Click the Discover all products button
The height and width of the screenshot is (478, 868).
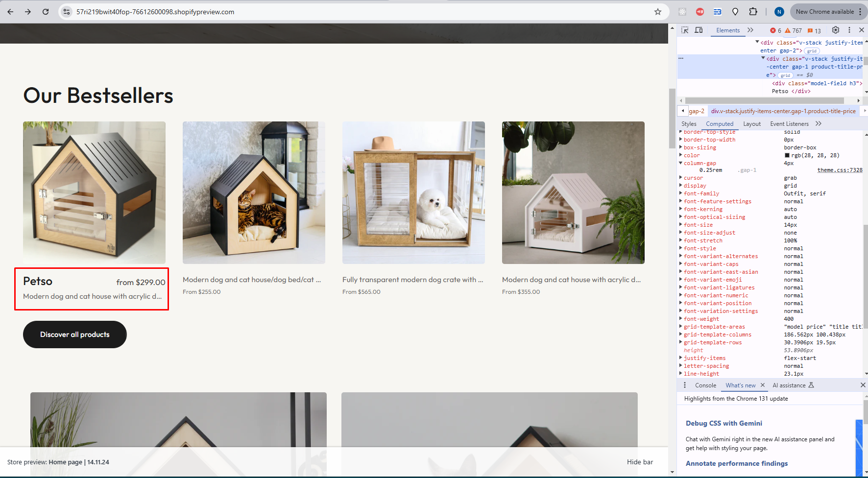(x=75, y=335)
